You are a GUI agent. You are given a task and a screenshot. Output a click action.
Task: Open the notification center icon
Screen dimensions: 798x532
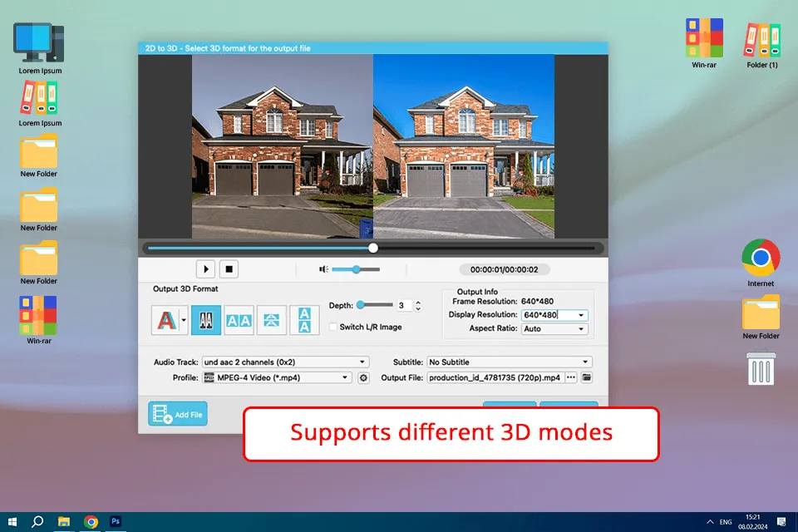[x=781, y=522]
